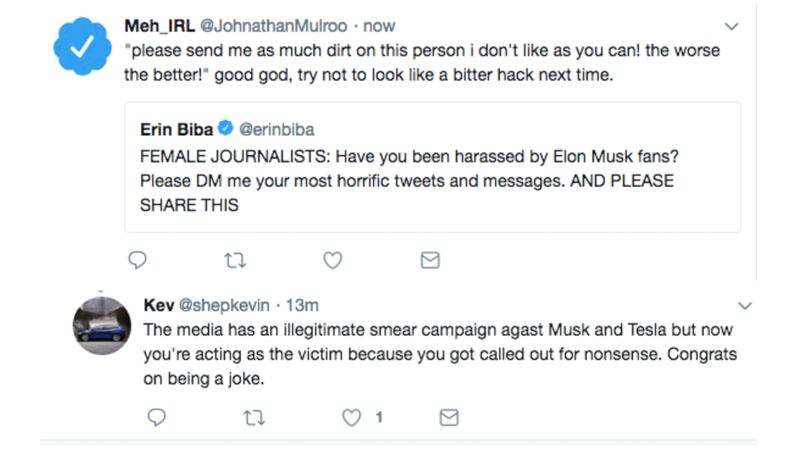Click Erin Biba's blue verified checkmark
This screenshot has height=450, width=800.
point(226,128)
